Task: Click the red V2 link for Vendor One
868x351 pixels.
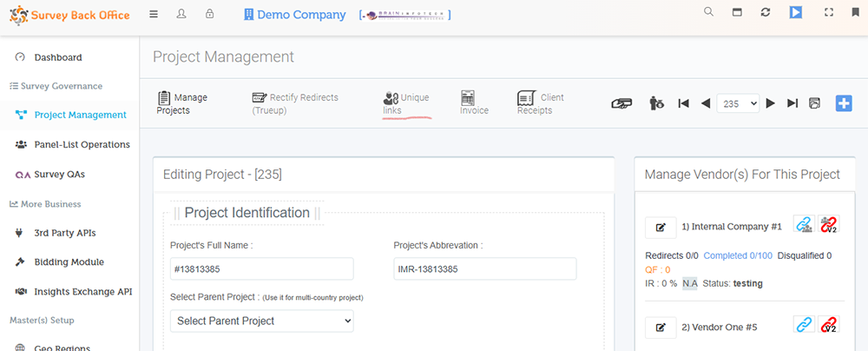Action: pyautogui.click(x=828, y=325)
